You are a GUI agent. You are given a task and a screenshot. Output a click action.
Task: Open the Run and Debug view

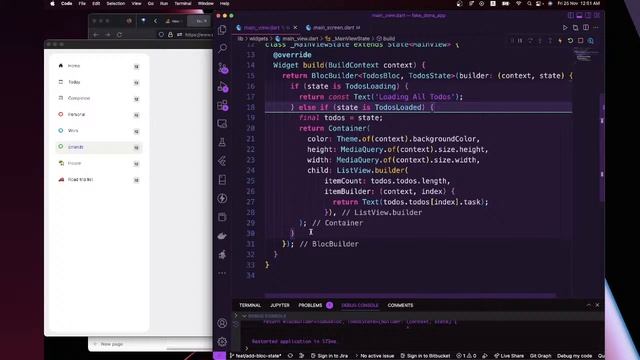point(222,87)
